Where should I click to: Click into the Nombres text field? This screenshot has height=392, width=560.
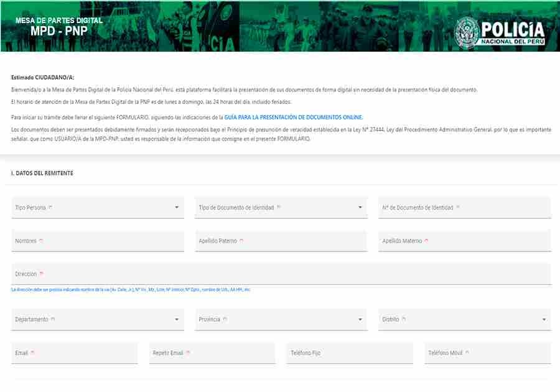[x=98, y=241]
